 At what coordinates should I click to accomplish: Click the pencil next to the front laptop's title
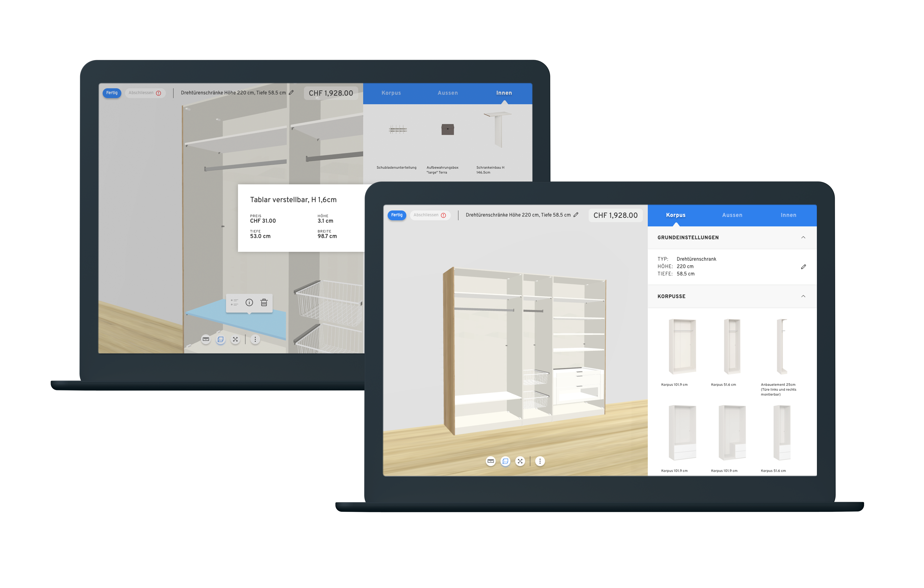(576, 215)
